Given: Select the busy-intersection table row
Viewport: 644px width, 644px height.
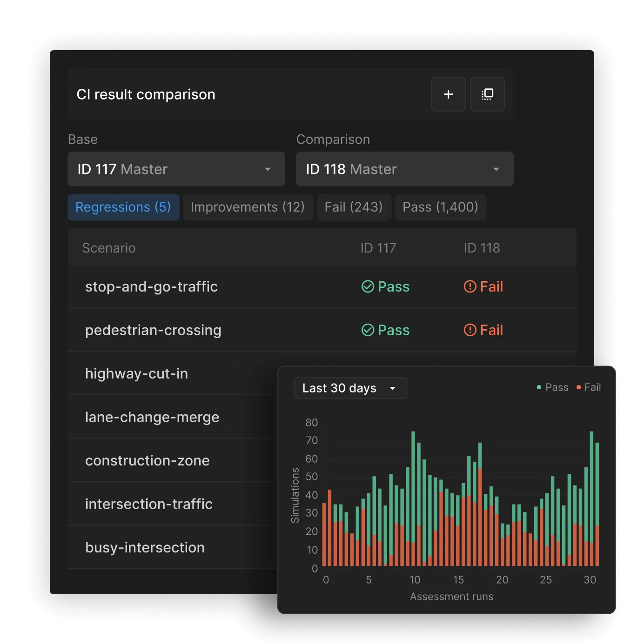Looking at the screenshot, I should click(145, 547).
